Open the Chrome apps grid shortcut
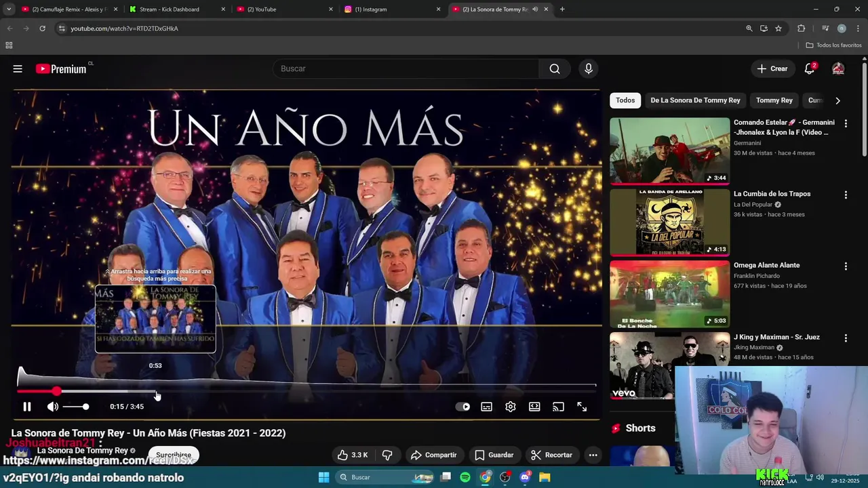This screenshot has width=868, height=488. click(9, 45)
